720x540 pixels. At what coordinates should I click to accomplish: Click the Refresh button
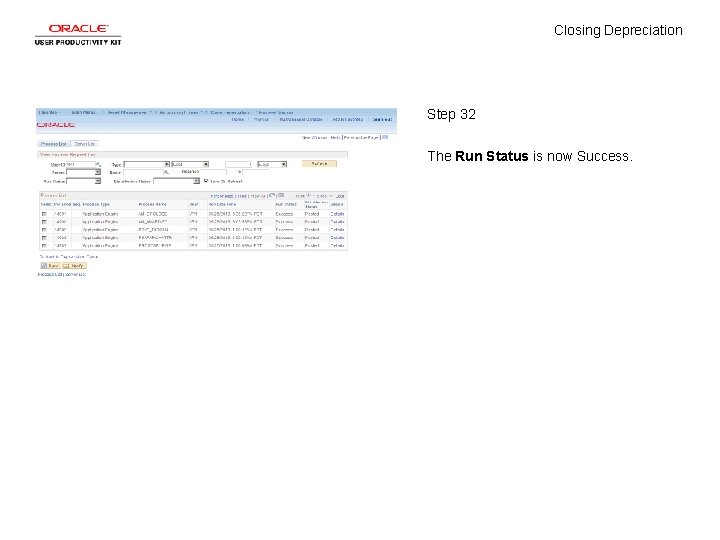(x=319, y=163)
